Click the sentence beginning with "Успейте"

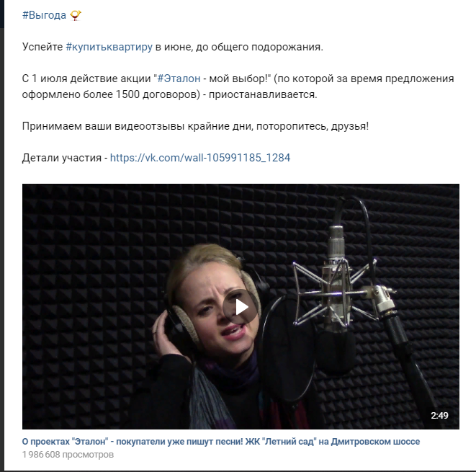(x=172, y=47)
